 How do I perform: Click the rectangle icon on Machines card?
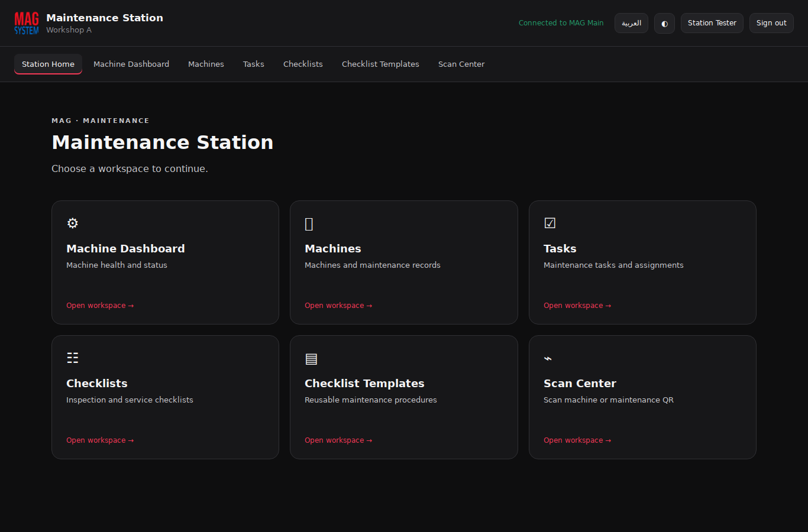coord(309,224)
